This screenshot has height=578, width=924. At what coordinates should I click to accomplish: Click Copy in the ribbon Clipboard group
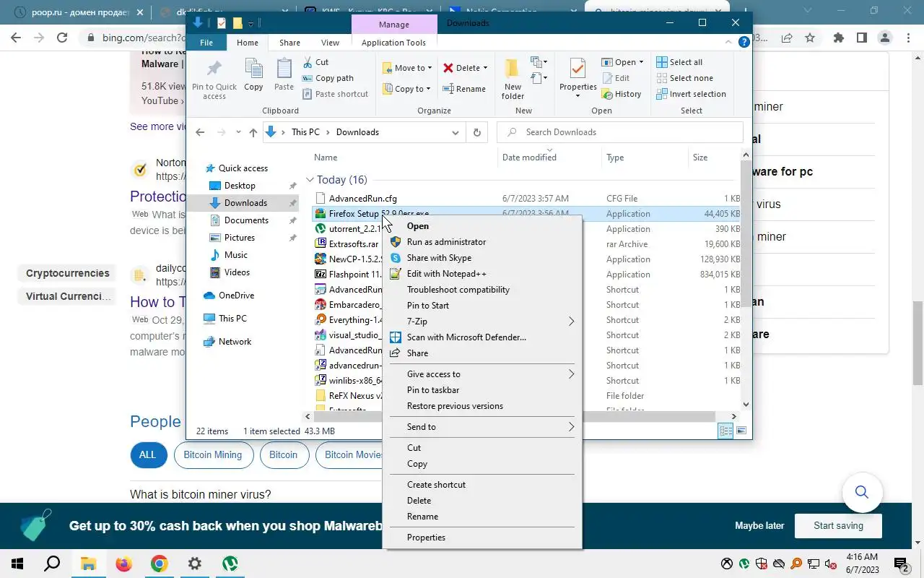coord(253,75)
